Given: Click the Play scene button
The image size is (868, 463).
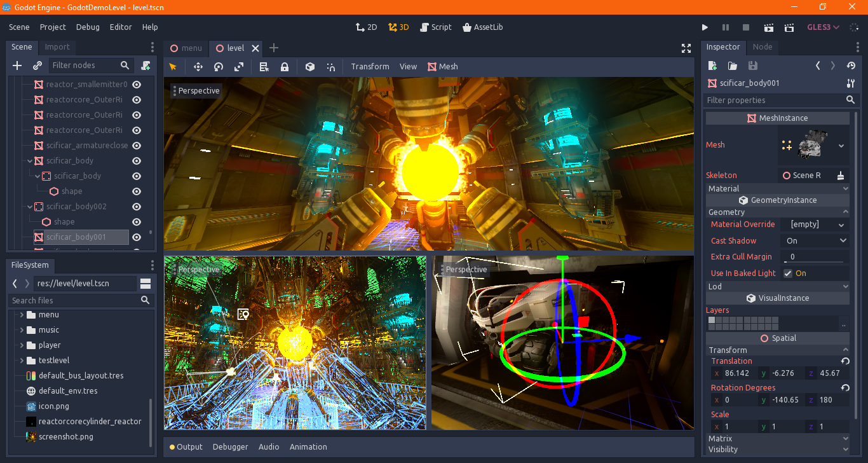Looking at the screenshot, I should click(x=768, y=27).
